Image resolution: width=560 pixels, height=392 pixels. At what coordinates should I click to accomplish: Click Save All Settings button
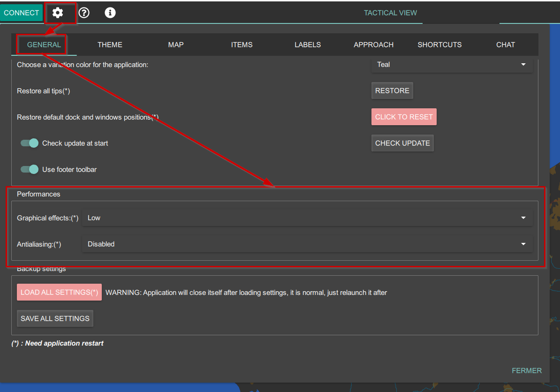click(55, 318)
